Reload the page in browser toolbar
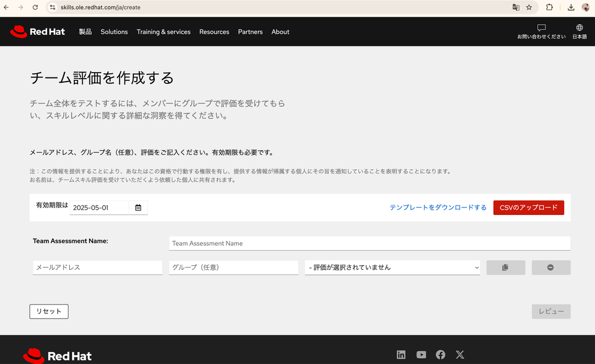Screen dimensions: 595x364 tap(35, 7)
